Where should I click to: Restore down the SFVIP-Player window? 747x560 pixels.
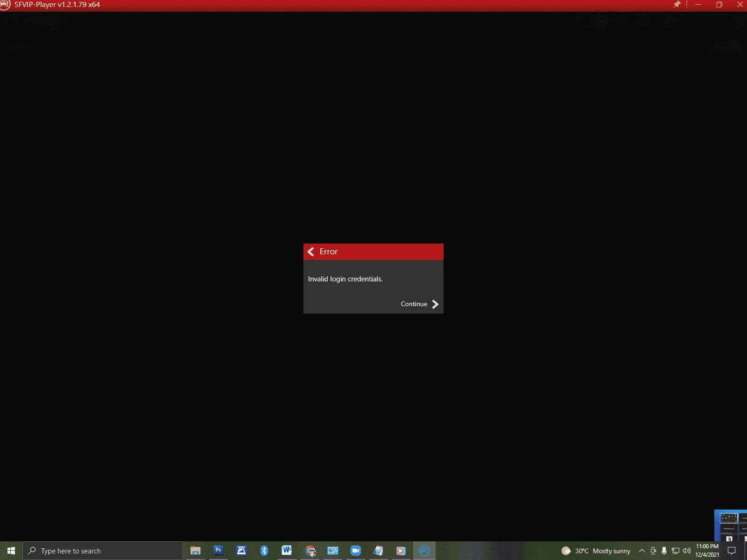719,5
